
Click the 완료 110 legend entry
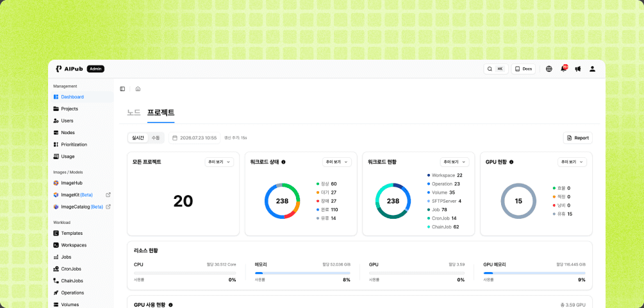click(327, 210)
